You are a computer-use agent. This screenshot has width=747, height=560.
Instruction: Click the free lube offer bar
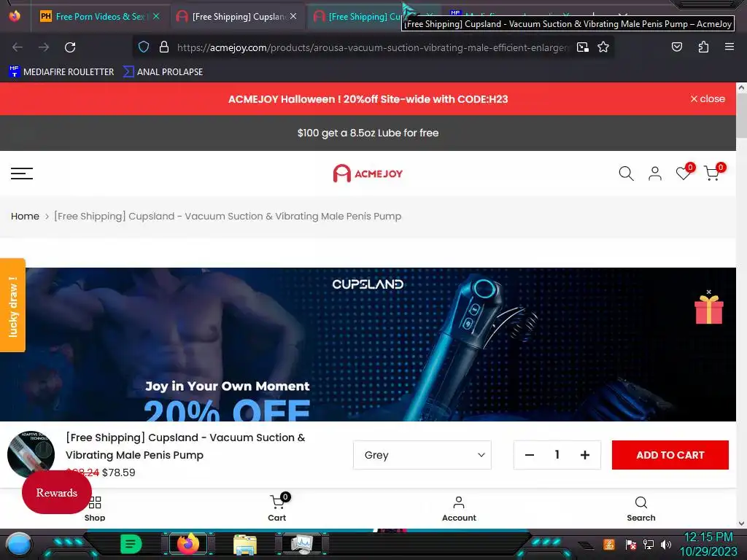(368, 133)
